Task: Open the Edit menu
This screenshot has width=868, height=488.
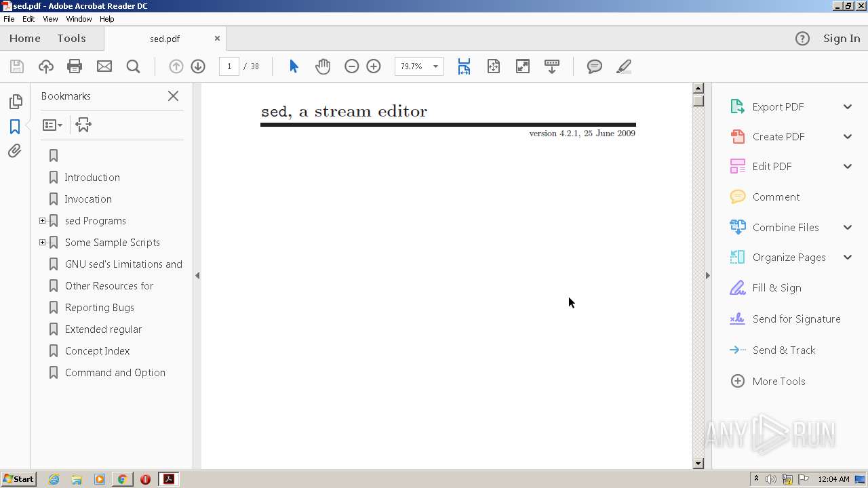Action: (28, 19)
